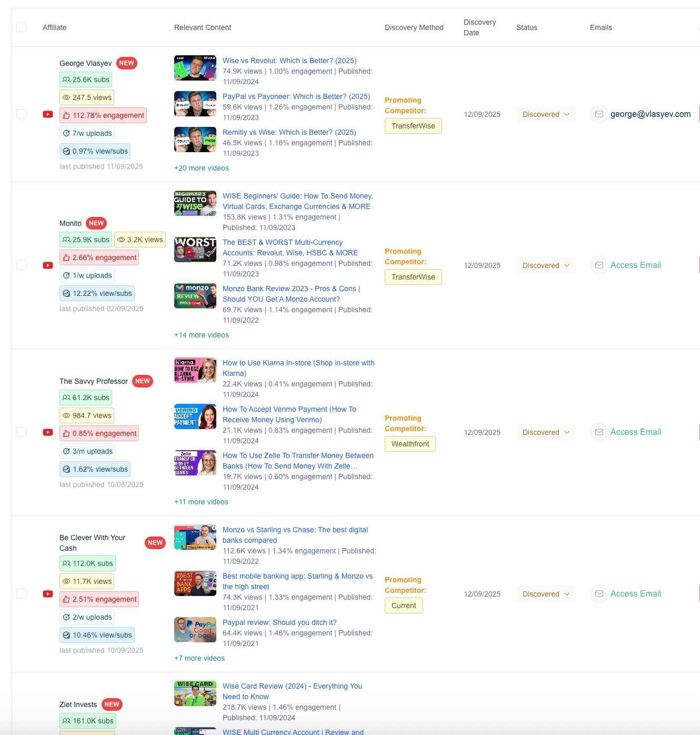Click the eye icon on the 984.7 views badge
Screen dimensions: 700x735
(66, 415)
